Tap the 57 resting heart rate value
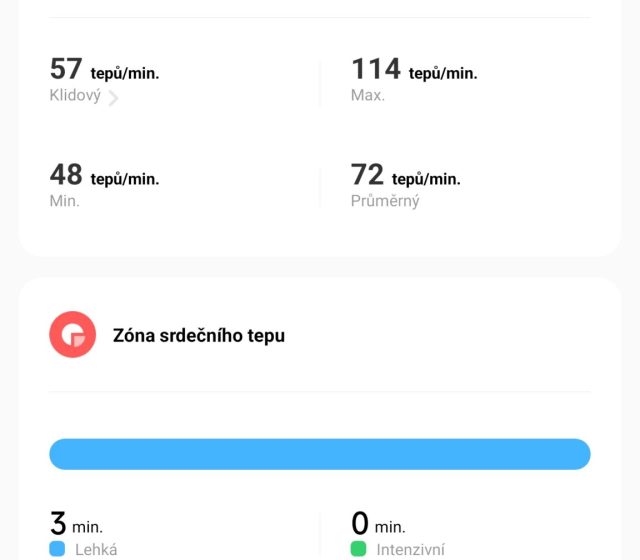Image resolution: width=640 pixels, height=560 pixels. pyautogui.click(x=66, y=69)
